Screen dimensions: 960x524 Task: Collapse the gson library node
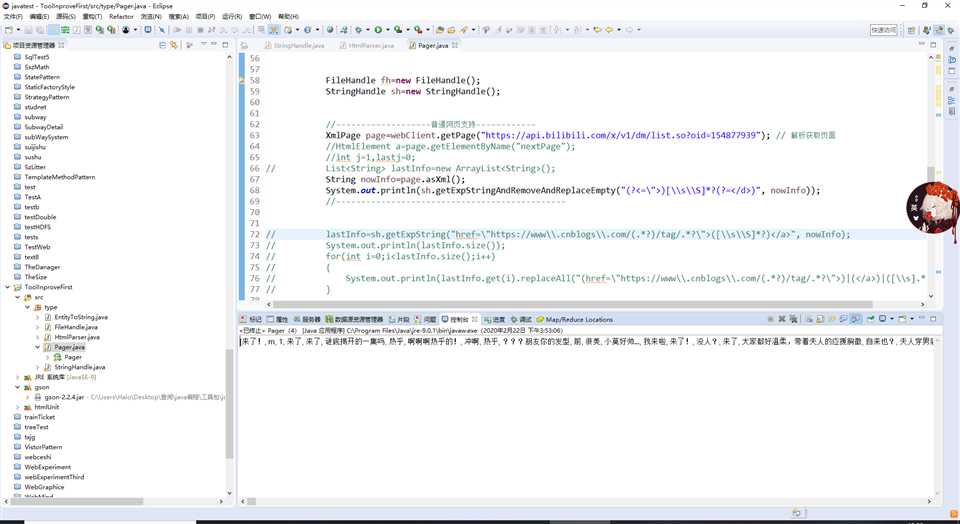[18, 387]
